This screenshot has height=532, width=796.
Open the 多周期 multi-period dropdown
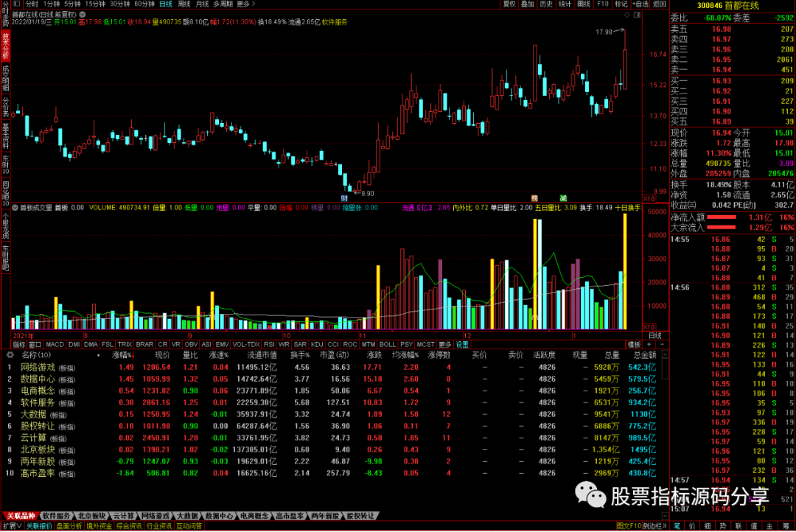tap(223, 4)
